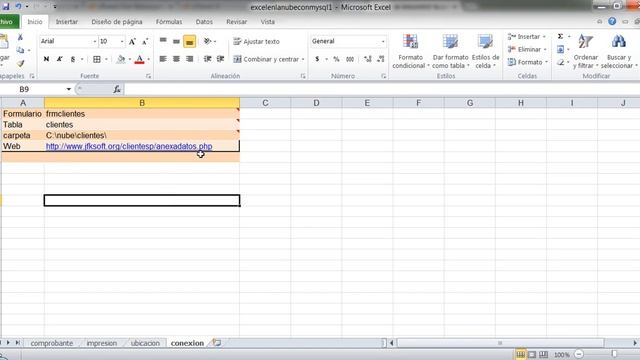Viewport: 640px width, 360px height.
Task: Increase indent in cell
Action: pyautogui.click(x=220, y=59)
